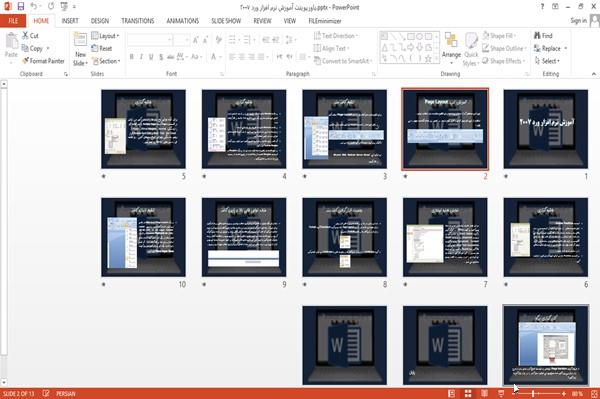Open the Section dropdown
This screenshot has height=399, width=600.
[x=106, y=61]
